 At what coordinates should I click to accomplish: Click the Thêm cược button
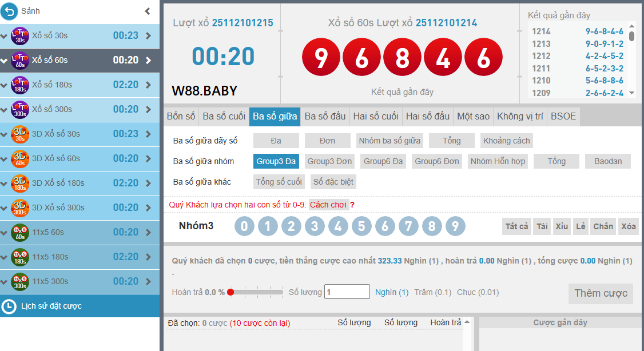click(601, 293)
